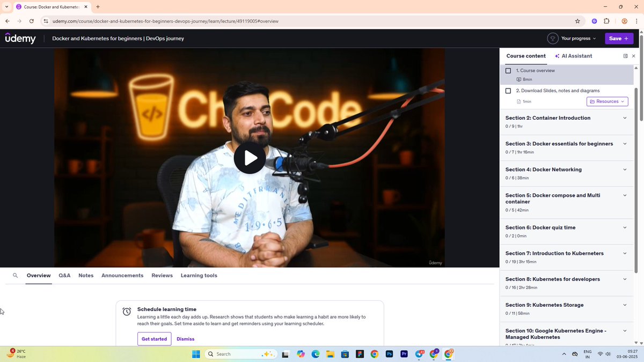
Task: Expand Section 7: Introduction to Kubernetes
Action: 567,257
